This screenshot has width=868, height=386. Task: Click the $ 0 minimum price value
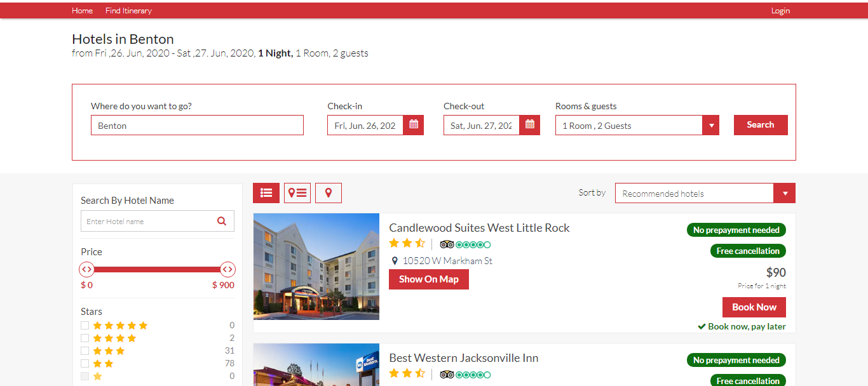point(86,285)
